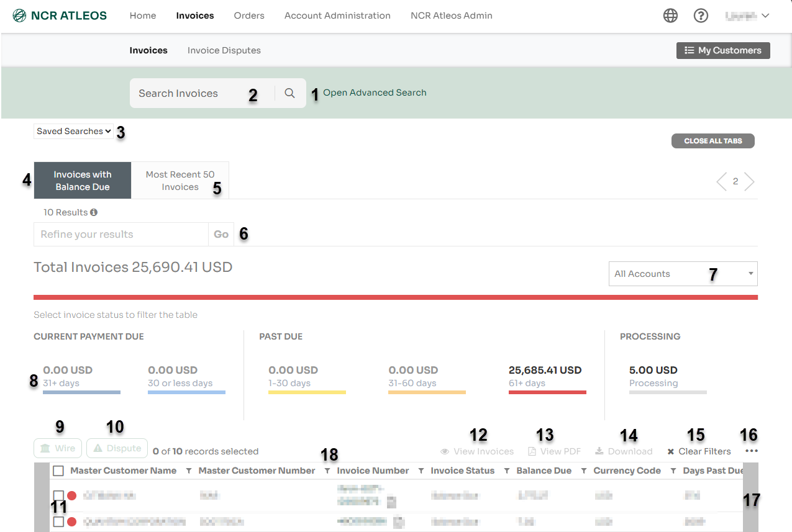The height and width of the screenshot is (532, 792).
Task: Expand the All Accounts dropdown
Action: 683,274
